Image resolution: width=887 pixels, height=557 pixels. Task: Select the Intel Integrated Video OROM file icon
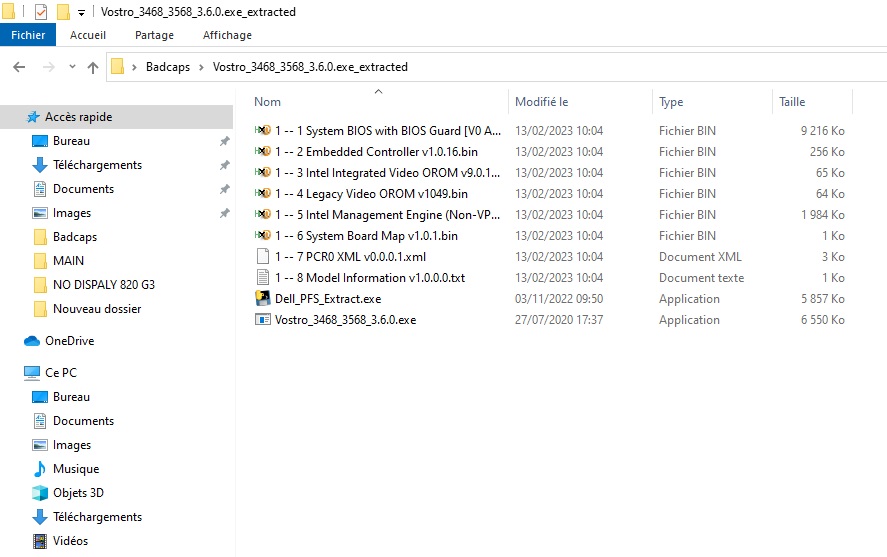[x=262, y=172]
